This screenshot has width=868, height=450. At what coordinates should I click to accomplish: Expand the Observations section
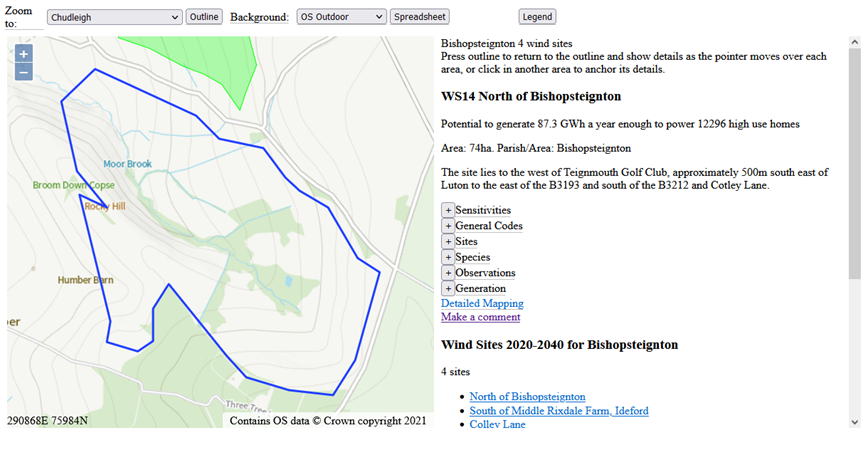click(448, 273)
